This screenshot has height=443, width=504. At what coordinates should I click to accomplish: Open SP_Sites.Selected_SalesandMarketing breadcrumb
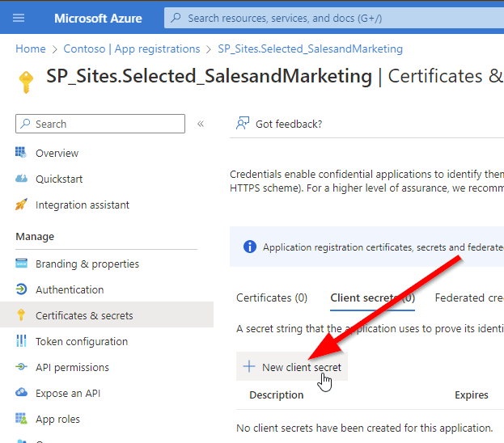pos(310,49)
